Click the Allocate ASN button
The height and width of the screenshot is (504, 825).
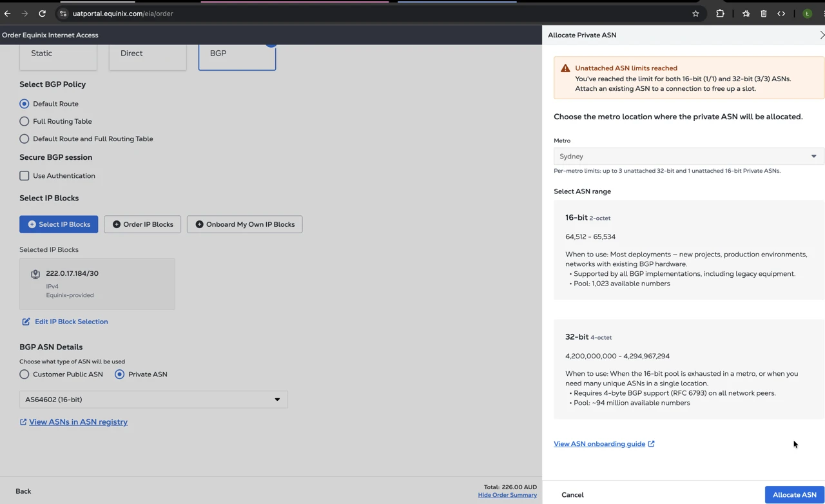coord(795,495)
